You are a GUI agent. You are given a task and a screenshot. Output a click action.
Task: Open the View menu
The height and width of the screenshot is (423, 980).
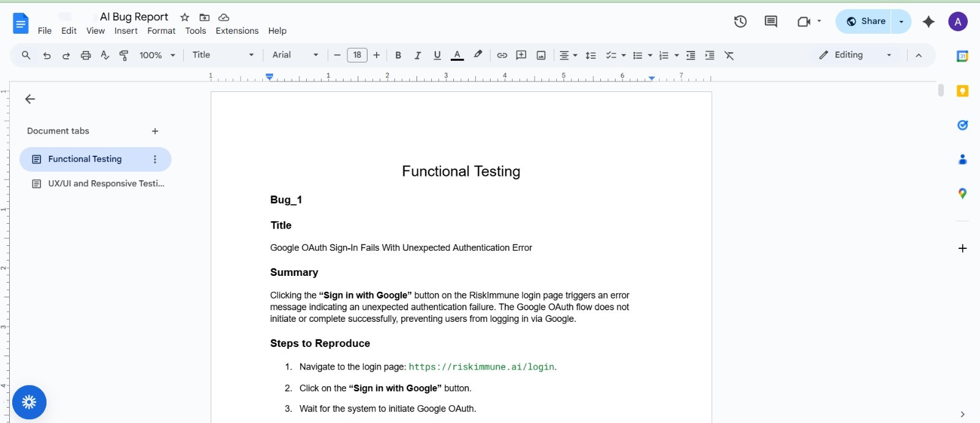96,31
